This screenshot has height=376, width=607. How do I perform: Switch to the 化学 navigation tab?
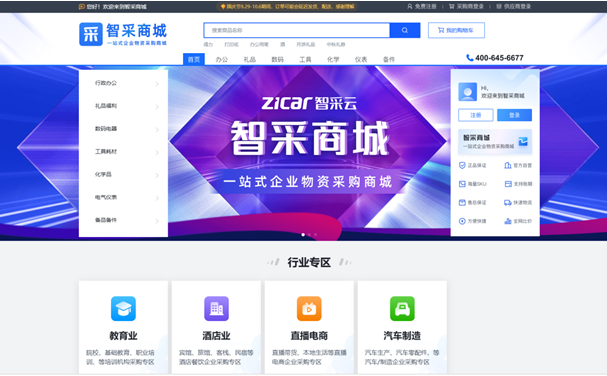pyautogui.click(x=333, y=59)
